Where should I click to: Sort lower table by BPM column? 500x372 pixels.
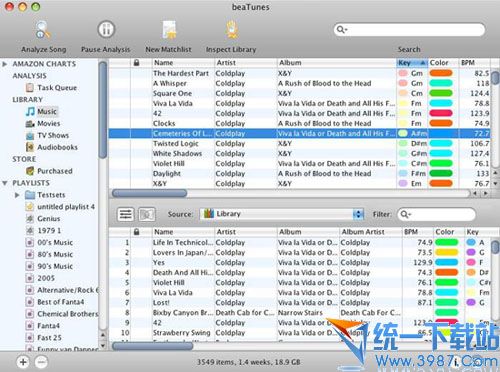[x=418, y=232]
